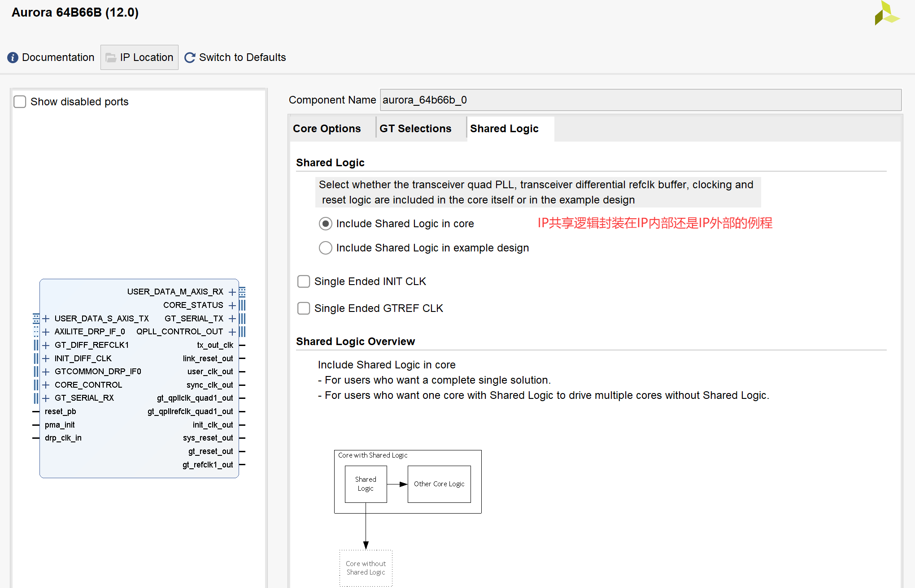
Task: Click the Component Name input field
Action: point(640,100)
